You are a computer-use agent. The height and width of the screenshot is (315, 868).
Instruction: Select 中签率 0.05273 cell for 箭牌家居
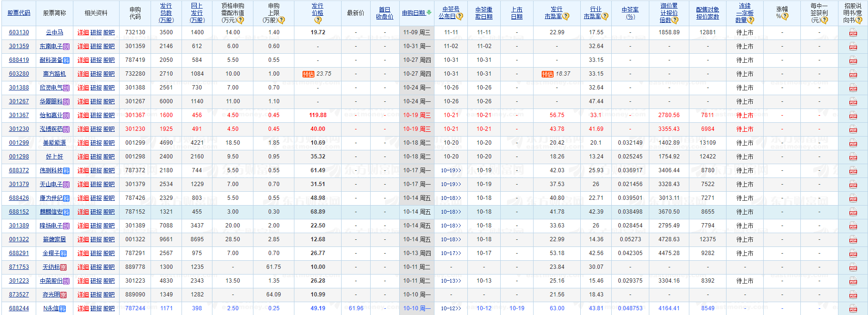(630, 239)
